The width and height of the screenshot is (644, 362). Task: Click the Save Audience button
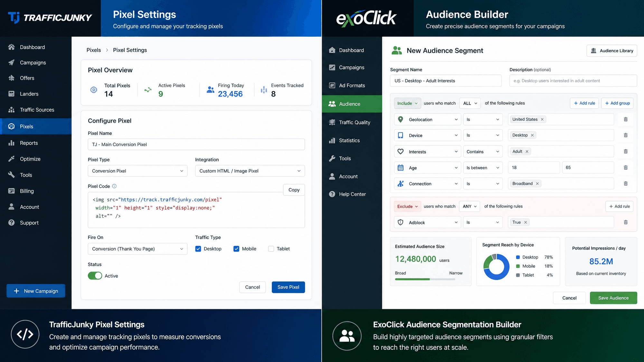coord(613,298)
